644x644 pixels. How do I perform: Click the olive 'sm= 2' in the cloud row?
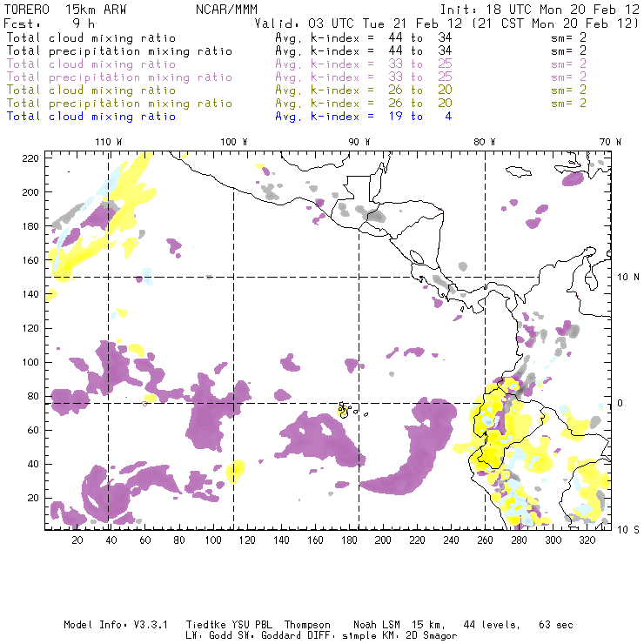(x=568, y=90)
